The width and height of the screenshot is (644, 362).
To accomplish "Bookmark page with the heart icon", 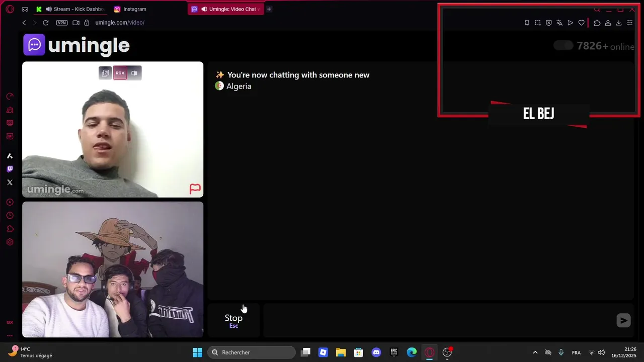I will 581,23.
